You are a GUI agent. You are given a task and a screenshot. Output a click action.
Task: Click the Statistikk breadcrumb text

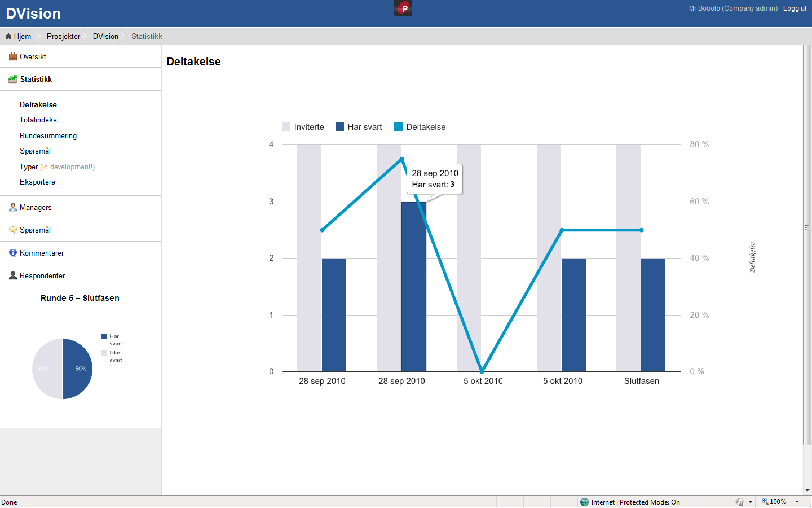pyautogui.click(x=147, y=36)
